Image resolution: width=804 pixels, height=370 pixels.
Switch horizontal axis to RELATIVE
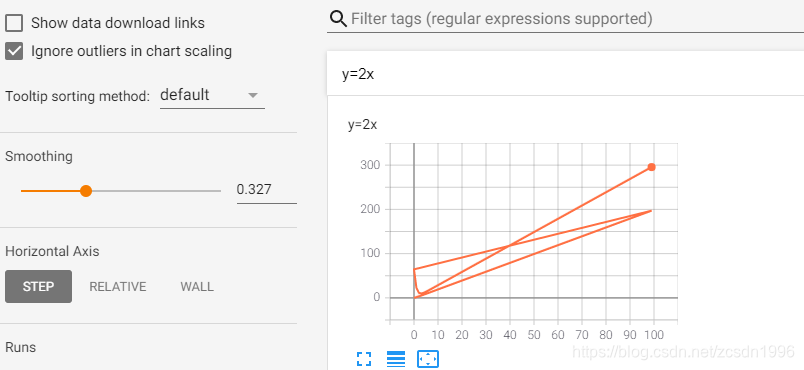[x=118, y=286]
